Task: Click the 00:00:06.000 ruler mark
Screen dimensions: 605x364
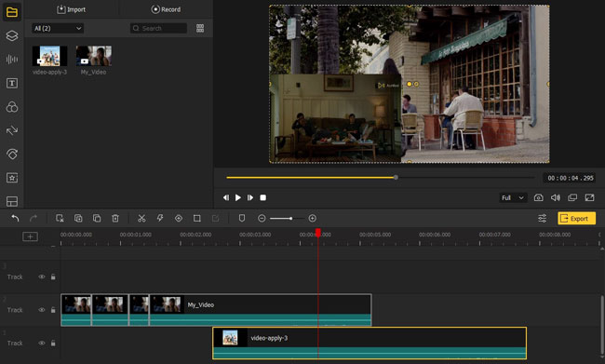Action: coord(435,235)
